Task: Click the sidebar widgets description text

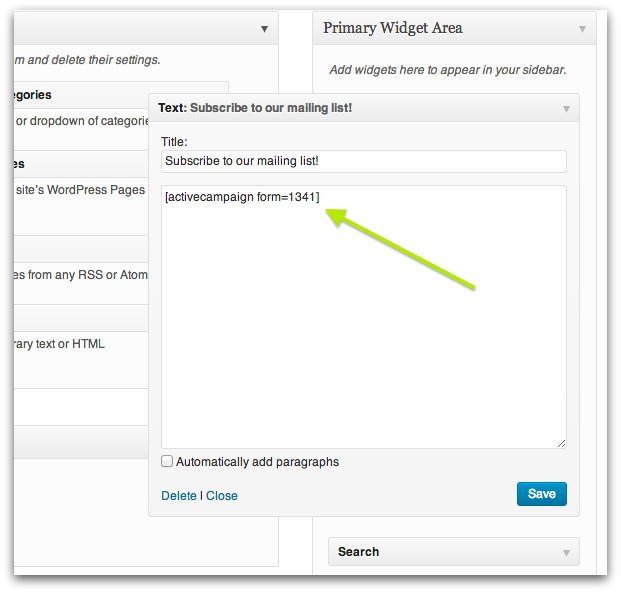Action: click(x=448, y=70)
